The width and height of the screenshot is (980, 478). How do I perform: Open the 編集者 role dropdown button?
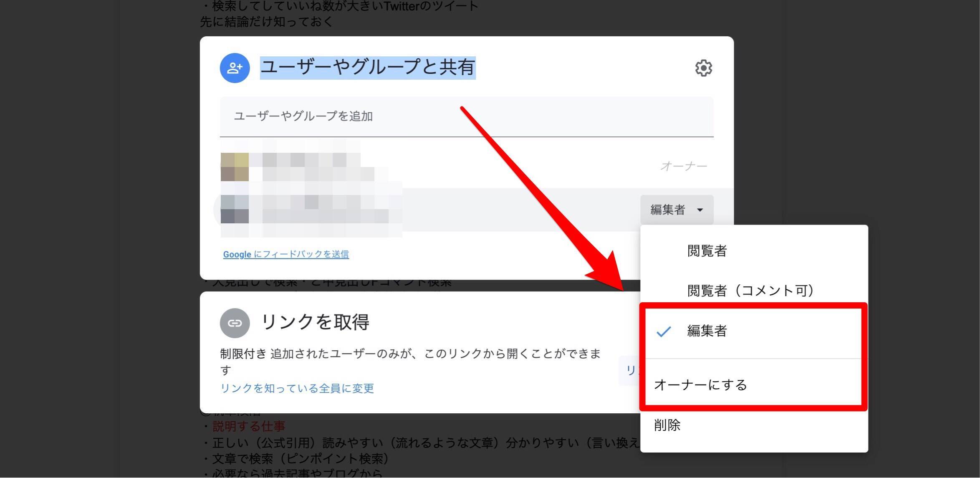click(x=676, y=210)
